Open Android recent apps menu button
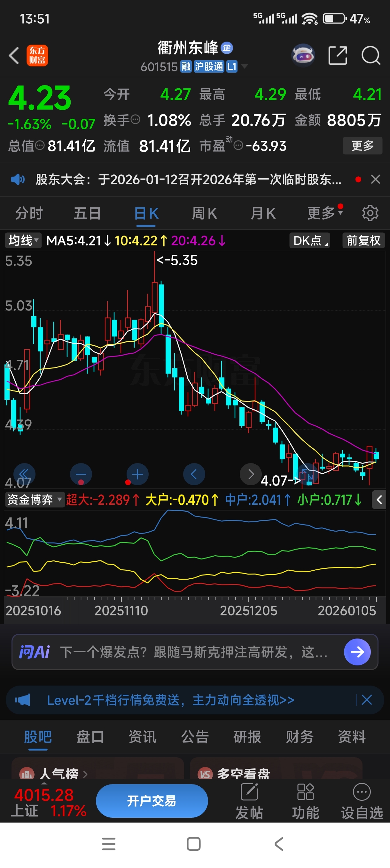 [x=109, y=844]
